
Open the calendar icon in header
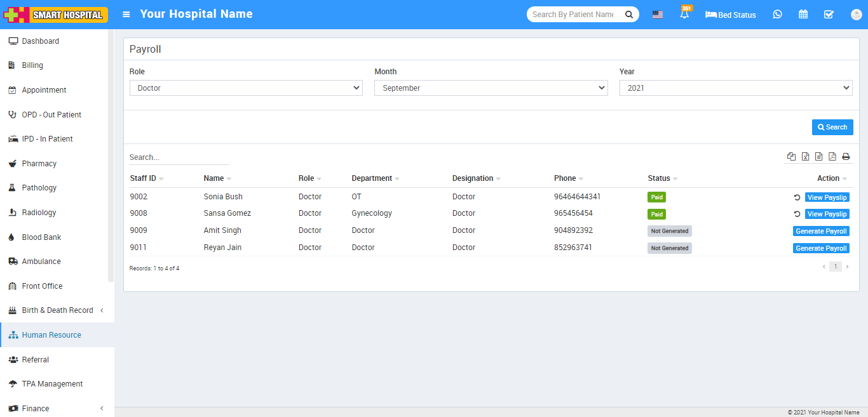(803, 15)
